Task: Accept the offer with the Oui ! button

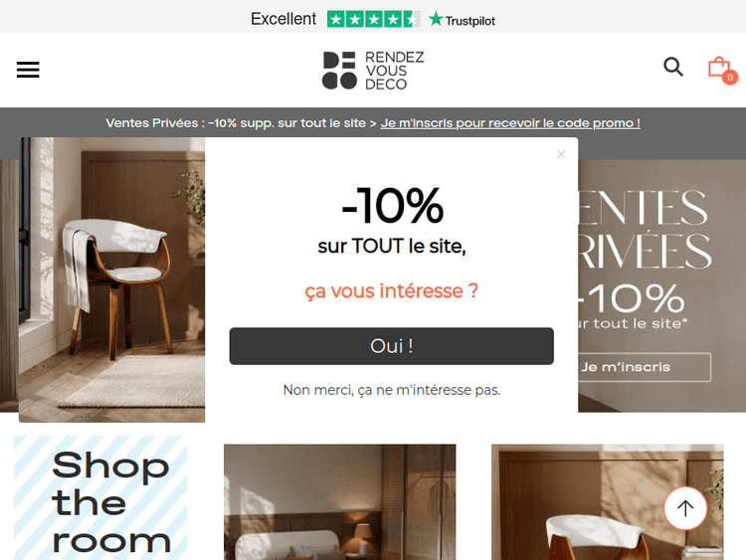Action: (x=391, y=346)
